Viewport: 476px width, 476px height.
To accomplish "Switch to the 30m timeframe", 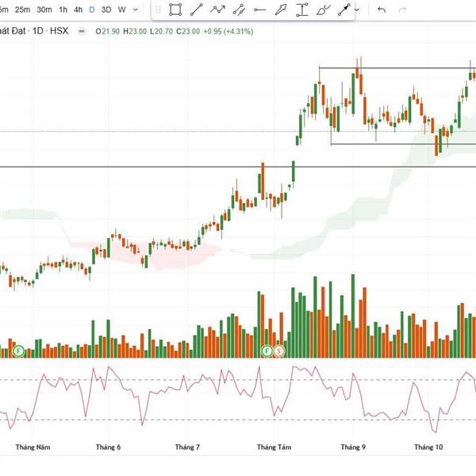I will click(44, 10).
